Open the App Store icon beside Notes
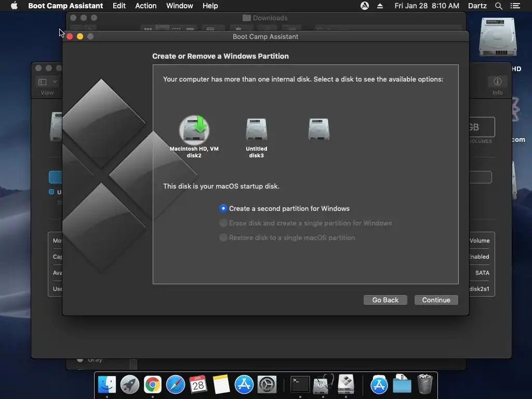532x399 pixels. (244, 384)
